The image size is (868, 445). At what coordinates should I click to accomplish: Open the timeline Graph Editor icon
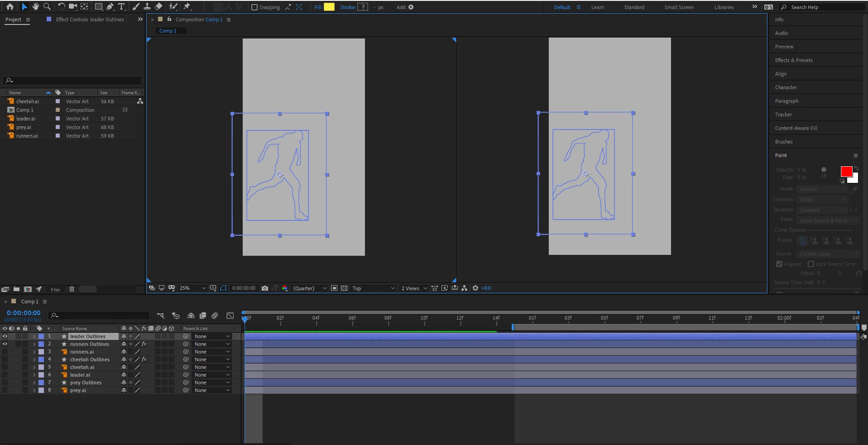pos(230,316)
